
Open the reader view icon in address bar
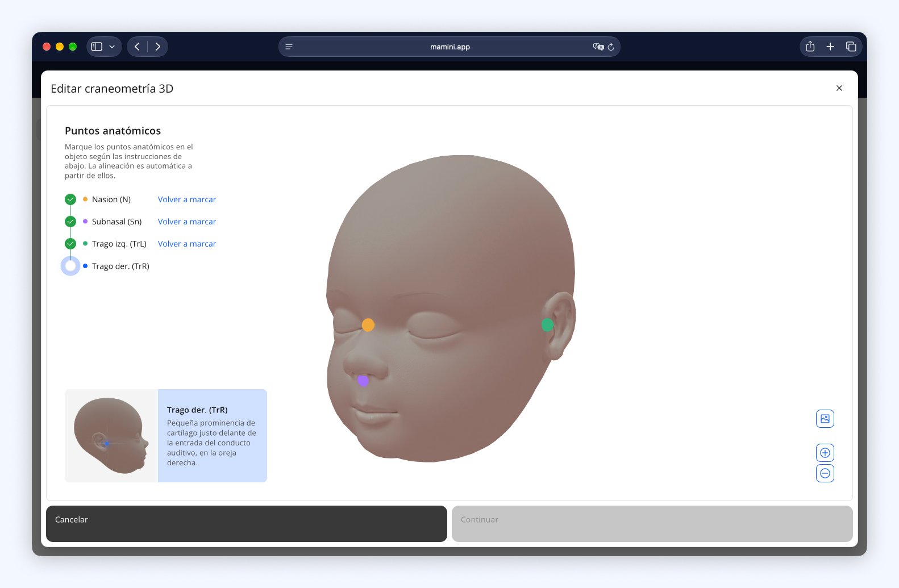click(289, 47)
